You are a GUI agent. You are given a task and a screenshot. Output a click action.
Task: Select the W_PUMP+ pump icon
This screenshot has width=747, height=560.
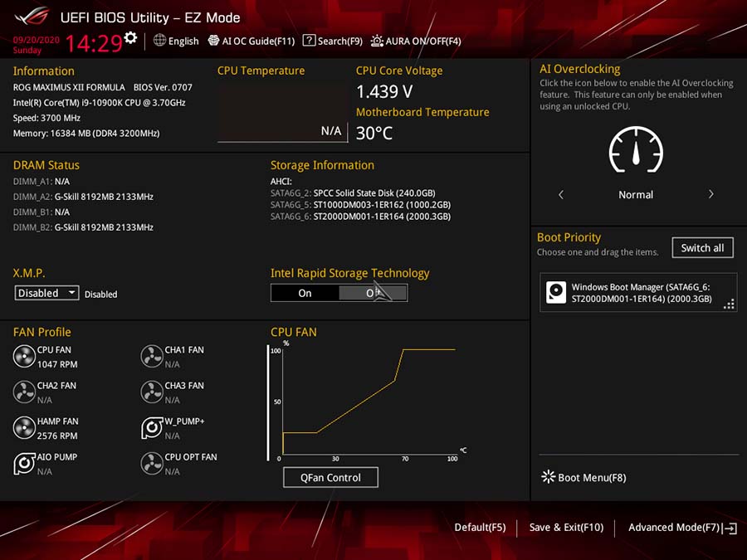152,427
